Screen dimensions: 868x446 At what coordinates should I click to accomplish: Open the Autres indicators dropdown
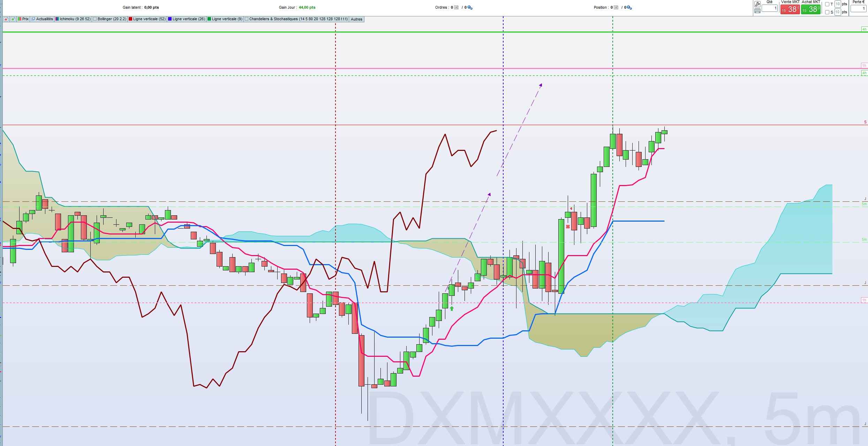tap(356, 19)
